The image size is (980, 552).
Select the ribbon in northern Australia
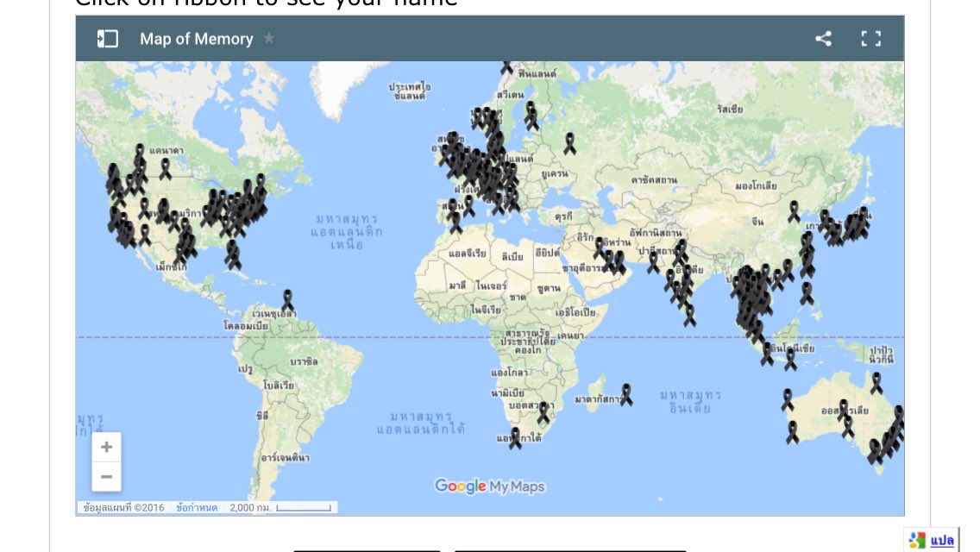[876, 383]
